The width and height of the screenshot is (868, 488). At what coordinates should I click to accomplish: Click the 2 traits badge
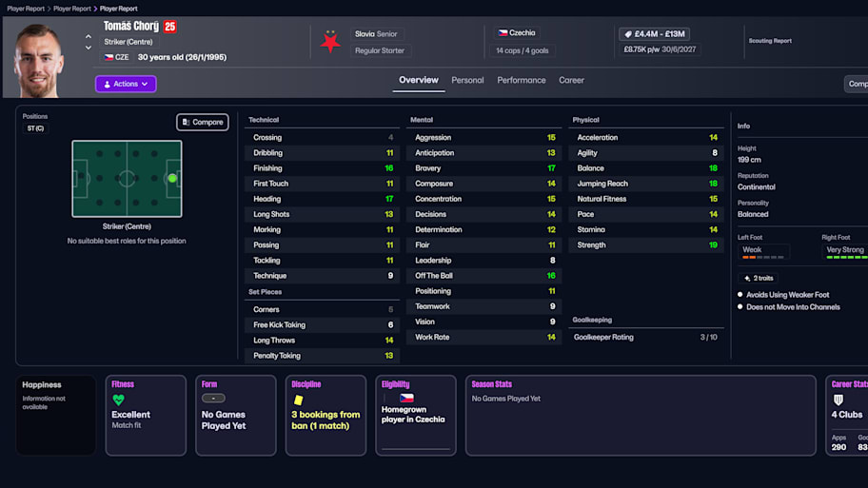point(759,279)
